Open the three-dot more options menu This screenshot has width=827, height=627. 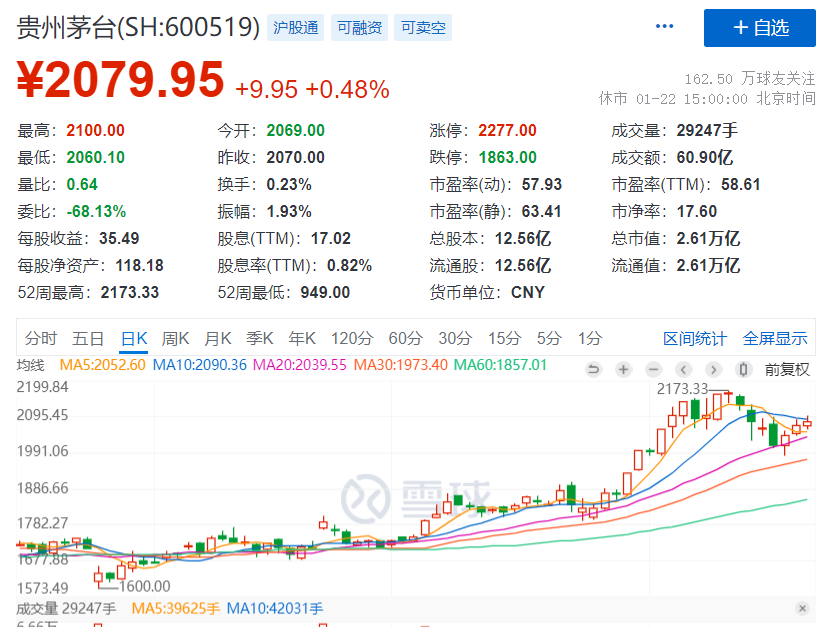[665, 27]
